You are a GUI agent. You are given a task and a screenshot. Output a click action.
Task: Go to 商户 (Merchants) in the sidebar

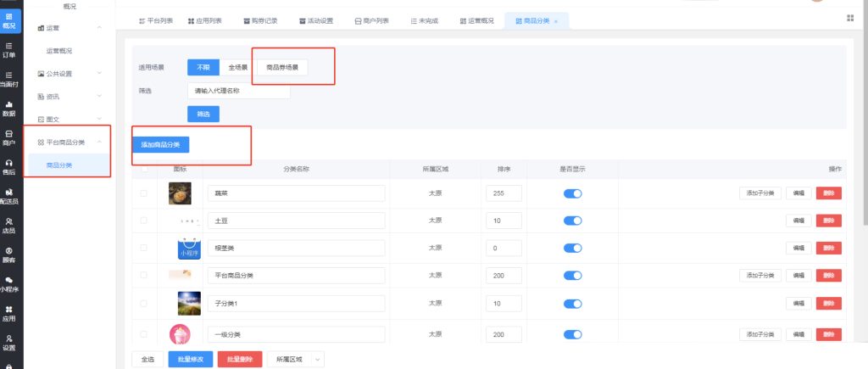(x=9, y=138)
